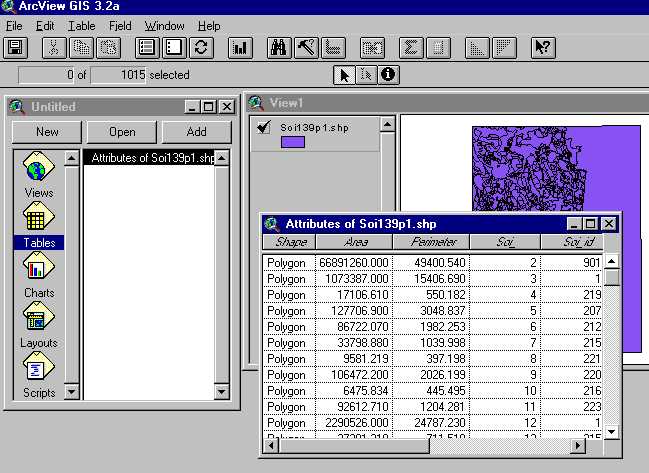The width and height of the screenshot is (649, 473).
Task: Click the Perimeter column header
Action: (431, 242)
